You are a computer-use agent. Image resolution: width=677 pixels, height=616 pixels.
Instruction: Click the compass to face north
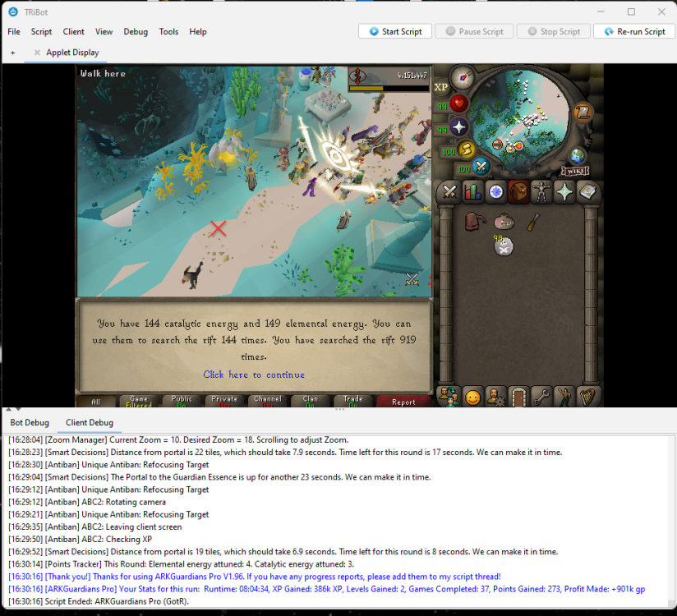click(463, 77)
